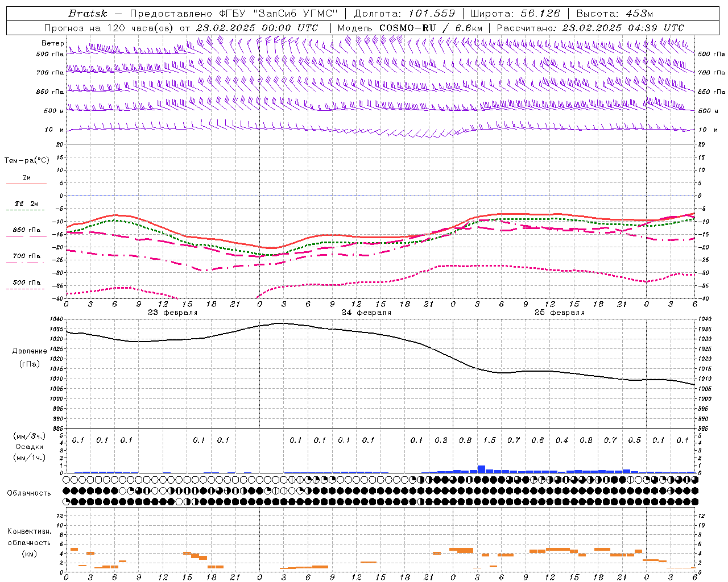Viewport: 728px width, 582px height.
Task: Click the "24 февраля" date label
Action: point(366,313)
